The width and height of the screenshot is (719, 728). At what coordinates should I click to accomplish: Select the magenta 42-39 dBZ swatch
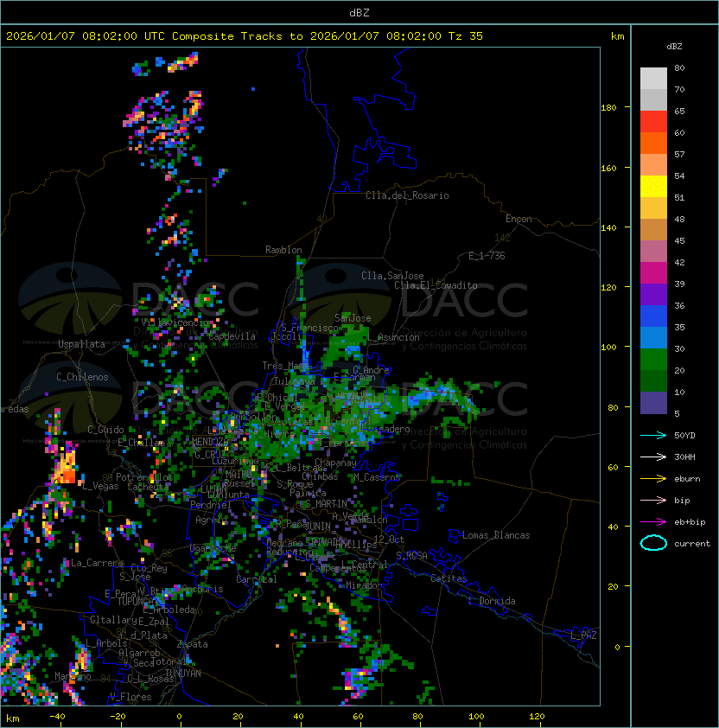click(x=653, y=273)
